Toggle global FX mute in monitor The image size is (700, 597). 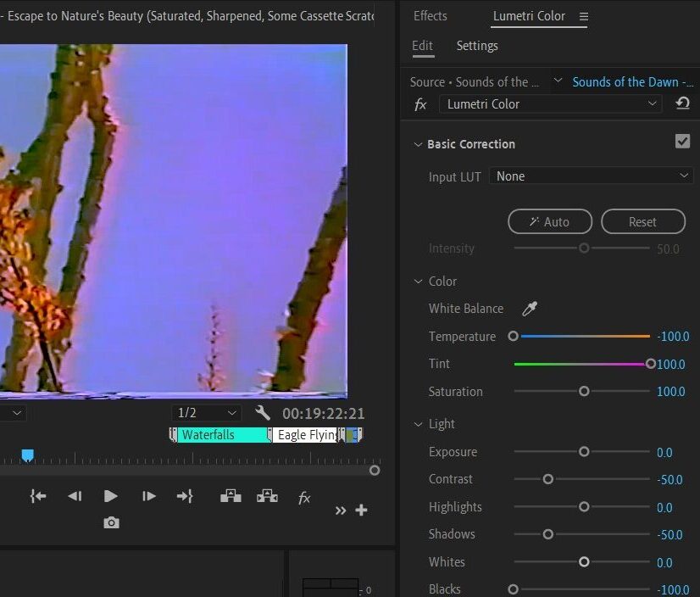pos(304,497)
